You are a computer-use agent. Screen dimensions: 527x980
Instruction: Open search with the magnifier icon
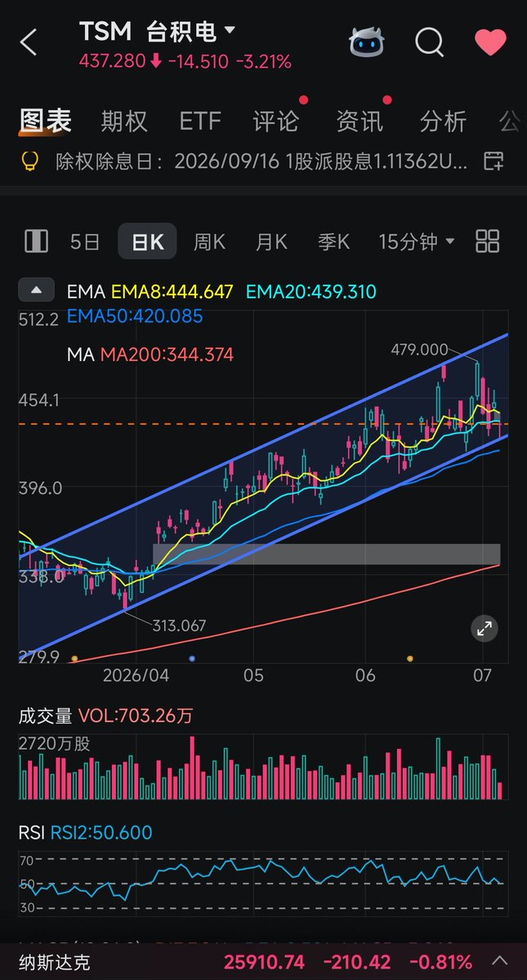[x=429, y=42]
